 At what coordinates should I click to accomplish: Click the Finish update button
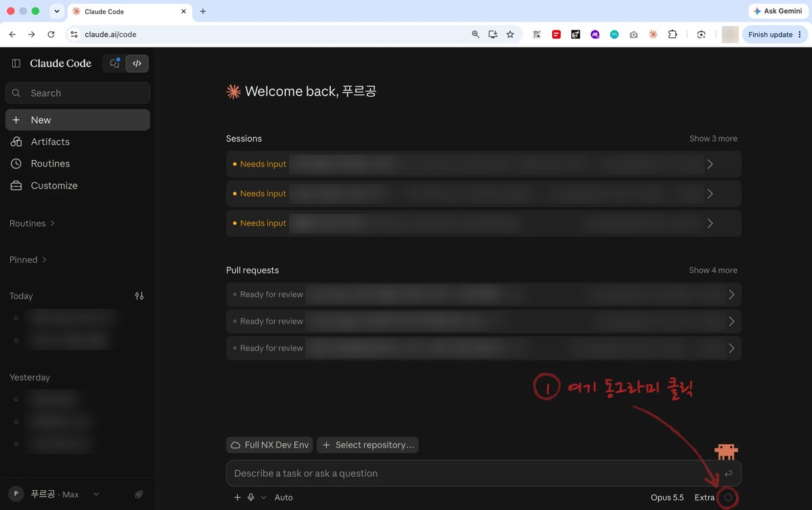point(775,35)
